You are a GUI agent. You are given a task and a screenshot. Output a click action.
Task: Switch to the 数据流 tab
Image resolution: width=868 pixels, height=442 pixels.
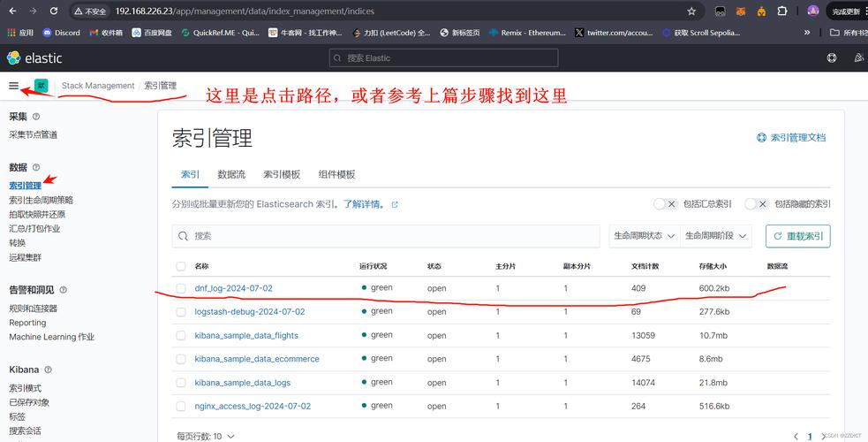coord(231,174)
